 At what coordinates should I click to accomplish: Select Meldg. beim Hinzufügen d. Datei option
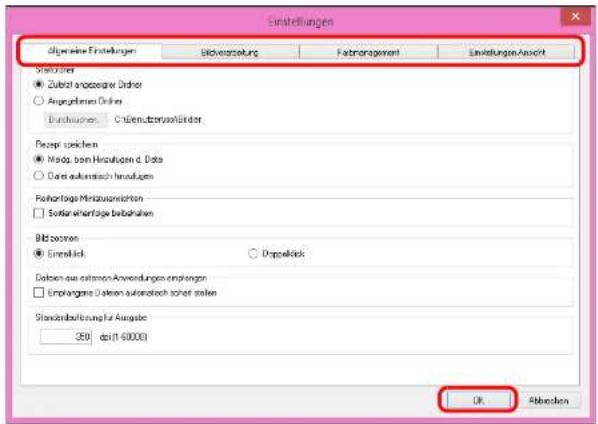click(x=39, y=159)
